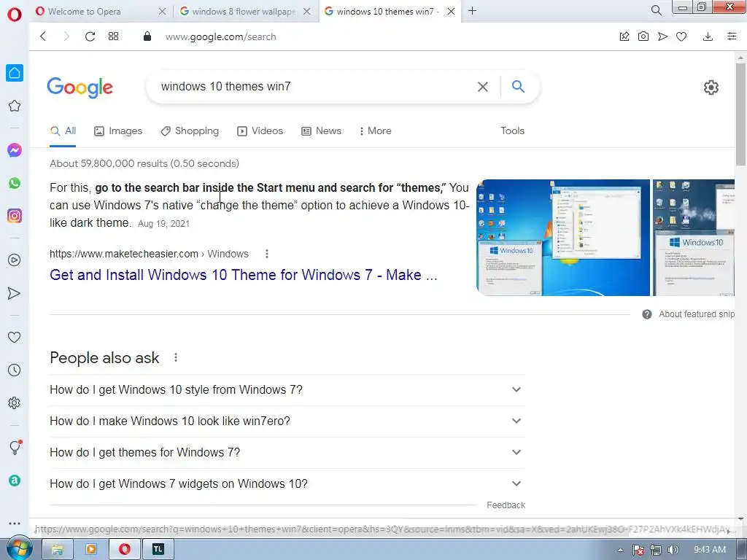Open Easy Setup menu

click(x=732, y=36)
